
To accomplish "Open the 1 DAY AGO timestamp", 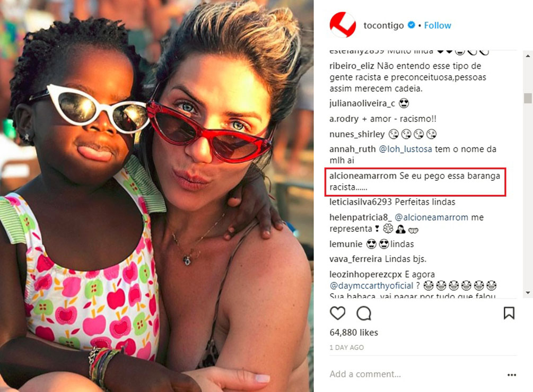I will pyautogui.click(x=346, y=347).
